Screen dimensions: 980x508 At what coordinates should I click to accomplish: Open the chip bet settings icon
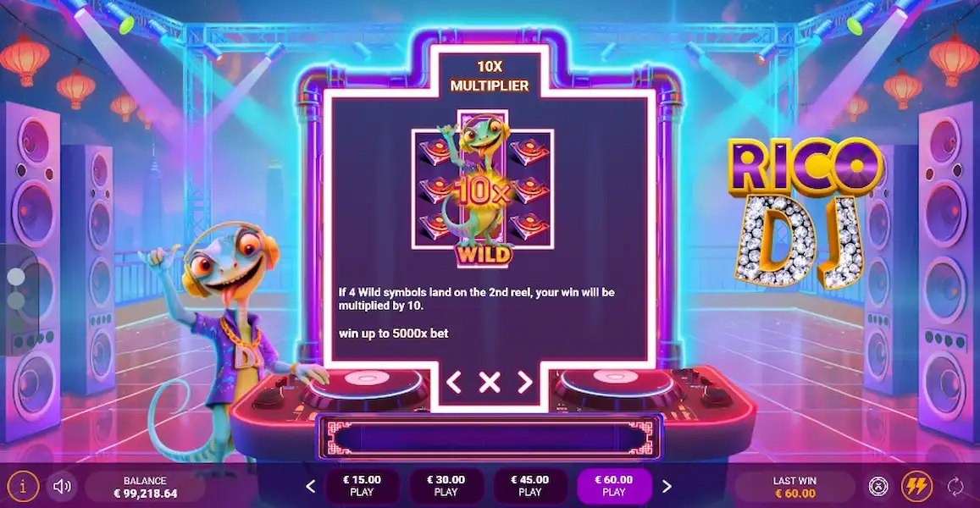click(x=878, y=485)
